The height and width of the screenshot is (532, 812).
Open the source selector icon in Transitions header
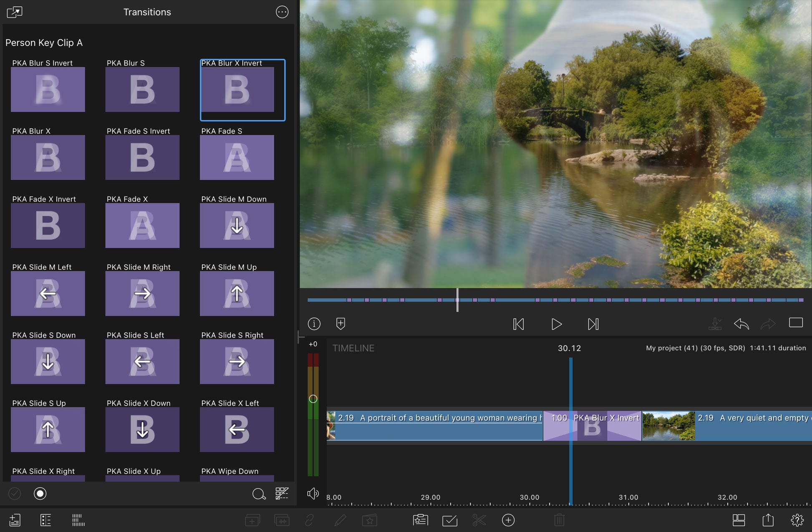(15, 12)
